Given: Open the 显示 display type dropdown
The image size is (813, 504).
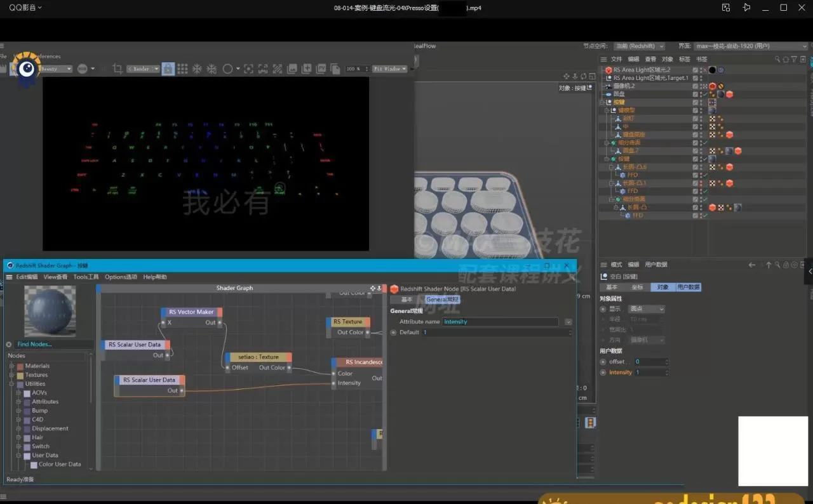Looking at the screenshot, I should click(x=646, y=309).
